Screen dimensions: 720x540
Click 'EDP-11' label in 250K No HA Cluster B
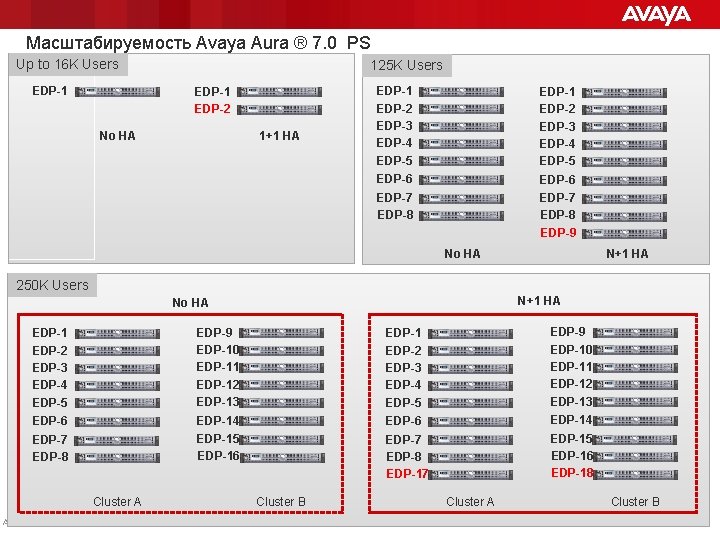pos(217,367)
